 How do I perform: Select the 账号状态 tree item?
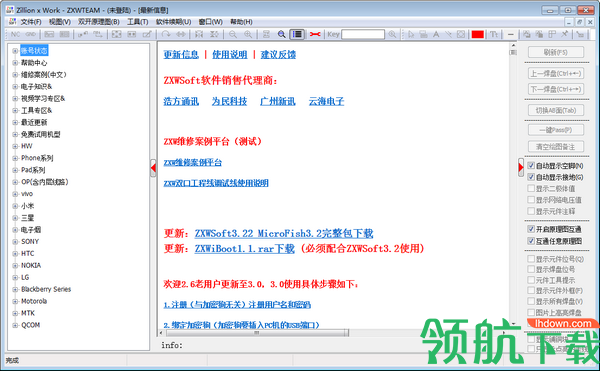pos(34,50)
